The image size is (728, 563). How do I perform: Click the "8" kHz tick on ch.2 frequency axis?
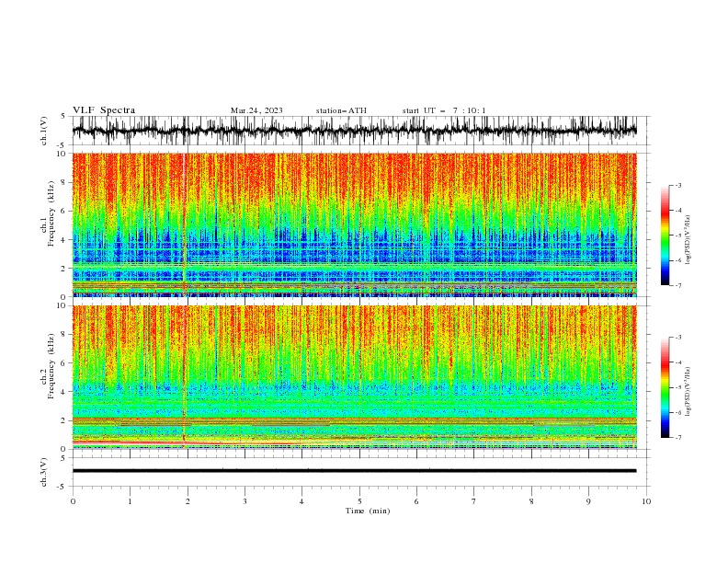64,335
